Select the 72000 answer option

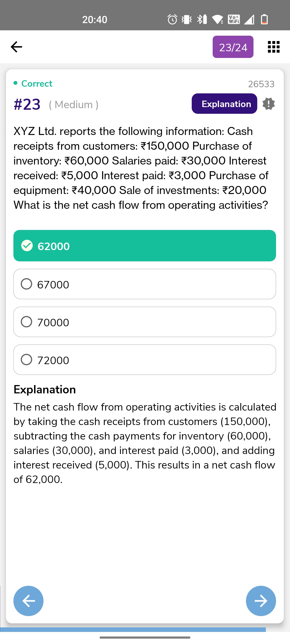[x=145, y=360]
